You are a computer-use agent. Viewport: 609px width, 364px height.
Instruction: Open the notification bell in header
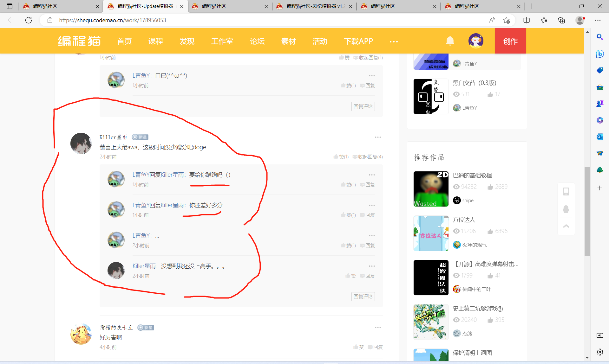(x=450, y=41)
